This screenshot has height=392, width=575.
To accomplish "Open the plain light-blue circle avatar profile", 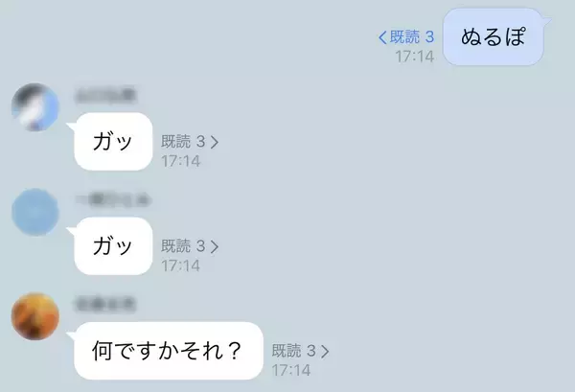I will [35, 212].
